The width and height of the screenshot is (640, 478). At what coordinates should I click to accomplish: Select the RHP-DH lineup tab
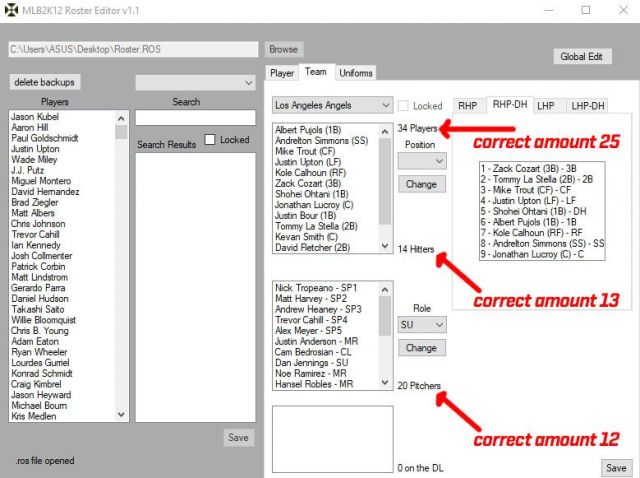510,104
